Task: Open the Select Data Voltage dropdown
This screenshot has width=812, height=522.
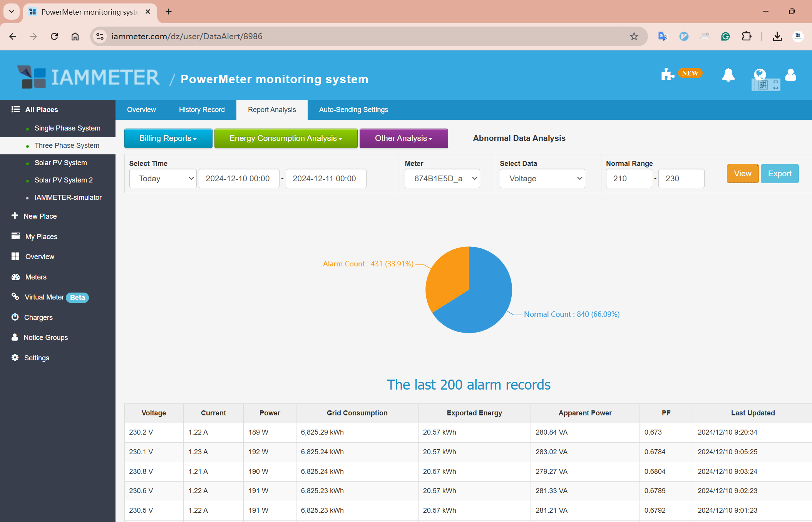Action: tap(542, 178)
